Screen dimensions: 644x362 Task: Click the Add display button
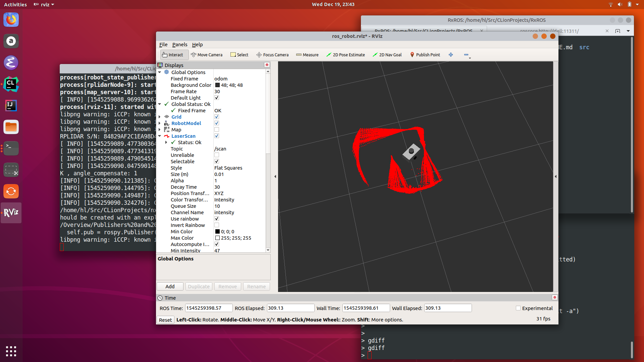click(x=170, y=287)
